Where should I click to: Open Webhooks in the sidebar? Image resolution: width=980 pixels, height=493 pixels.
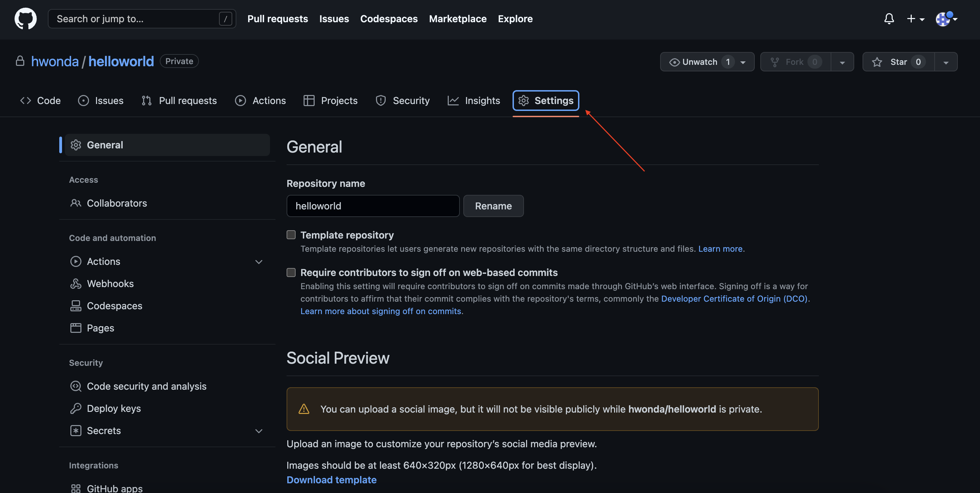[110, 284]
